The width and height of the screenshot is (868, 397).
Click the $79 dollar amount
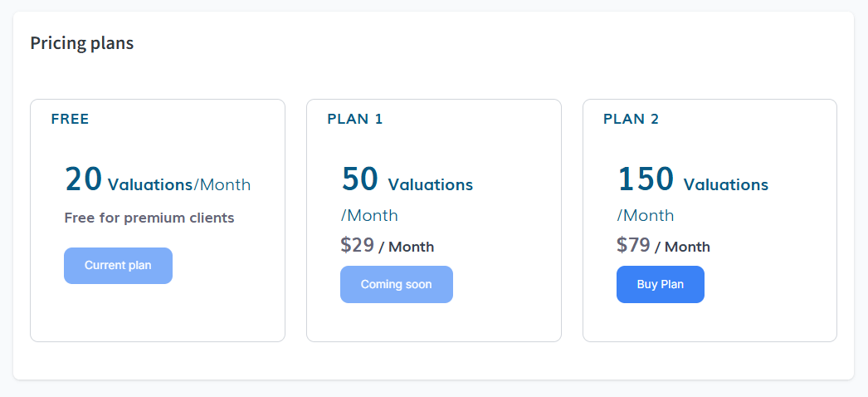(x=632, y=245)
